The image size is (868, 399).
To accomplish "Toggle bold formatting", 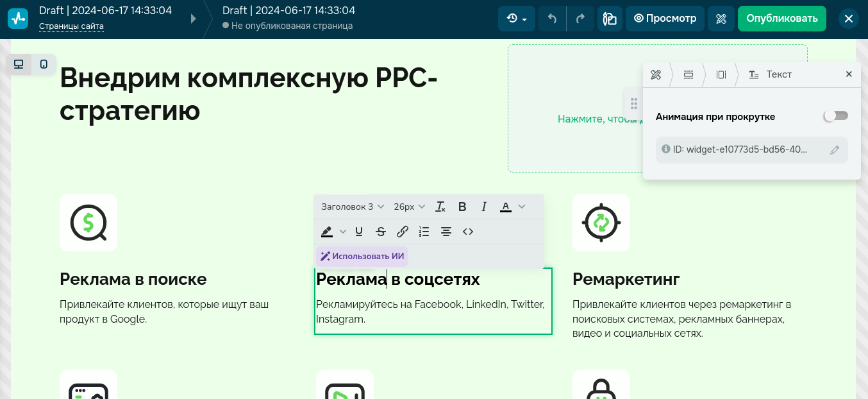I will [x=462, y=207].
